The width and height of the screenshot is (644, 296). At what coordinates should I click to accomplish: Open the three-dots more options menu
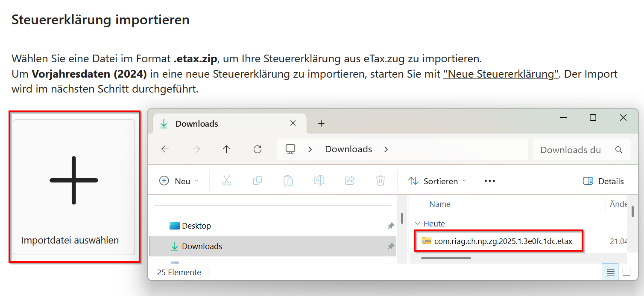490,181
